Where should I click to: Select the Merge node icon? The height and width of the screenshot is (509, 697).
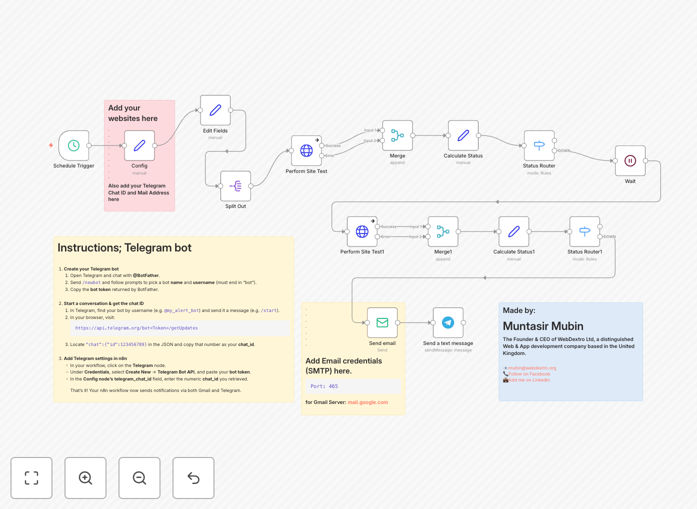click(x=397, y=135)
